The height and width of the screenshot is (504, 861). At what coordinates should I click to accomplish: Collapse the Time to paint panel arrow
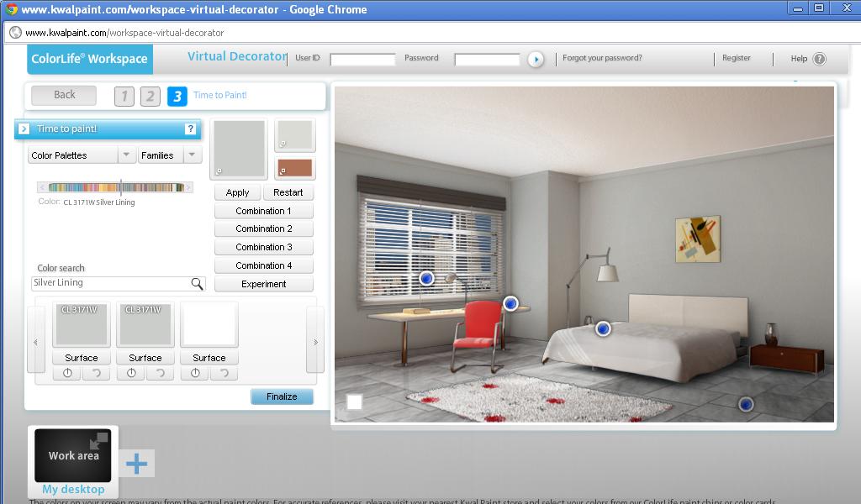coord(24,129)
